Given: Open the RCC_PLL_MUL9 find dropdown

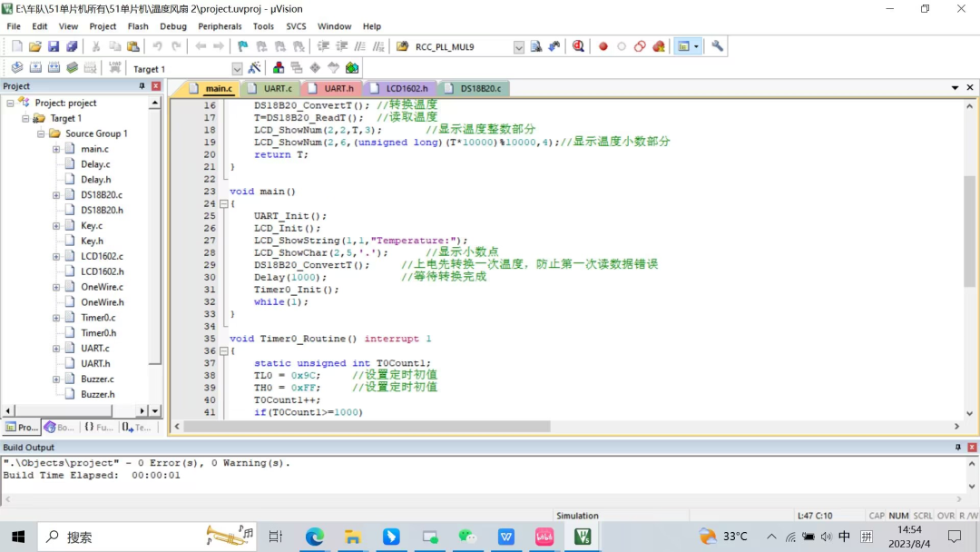Looking at the screenshot, I should (518, 47).
